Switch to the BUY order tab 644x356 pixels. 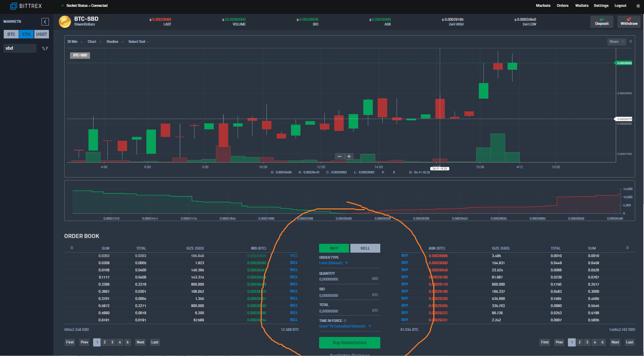point(334,248)
